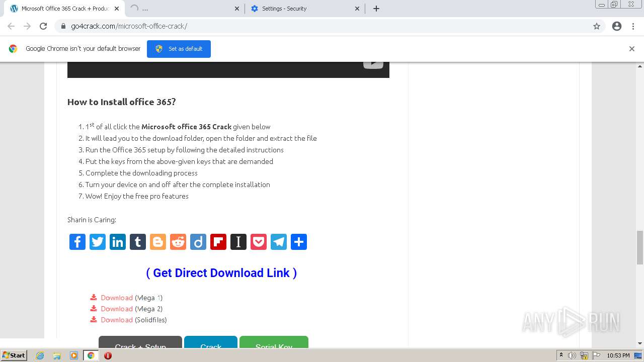View site info via padlock icon
This screenshot has height=362, width=644.
63,26
